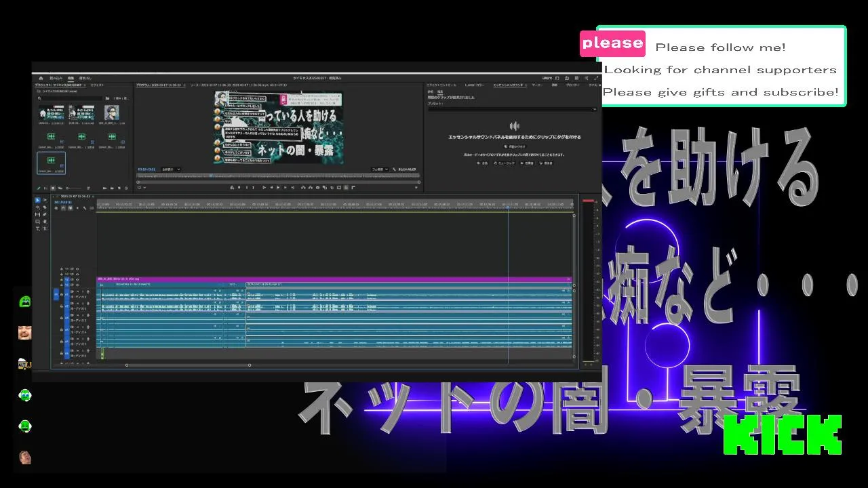This screenshot has width=868, height=488.
Task: Click the timeline horizontal zoom scrollbar
Action: point(188,365)
